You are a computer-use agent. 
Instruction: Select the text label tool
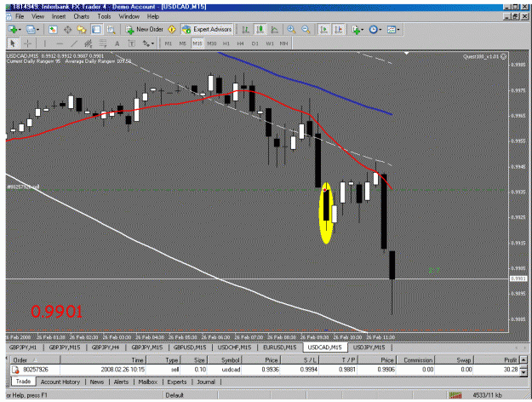coord(131,43)
